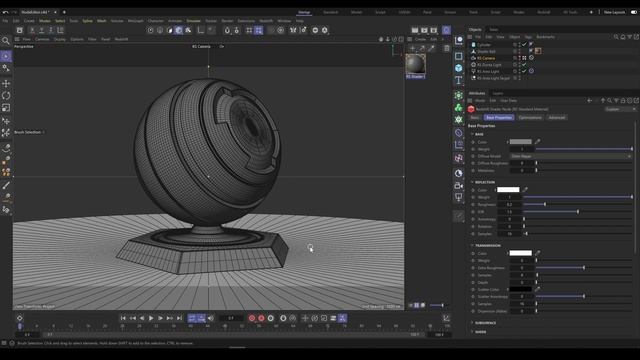Select RS Camera in the object tree
The width and height of the screenshot is (640, 360).
click(486, 58)
